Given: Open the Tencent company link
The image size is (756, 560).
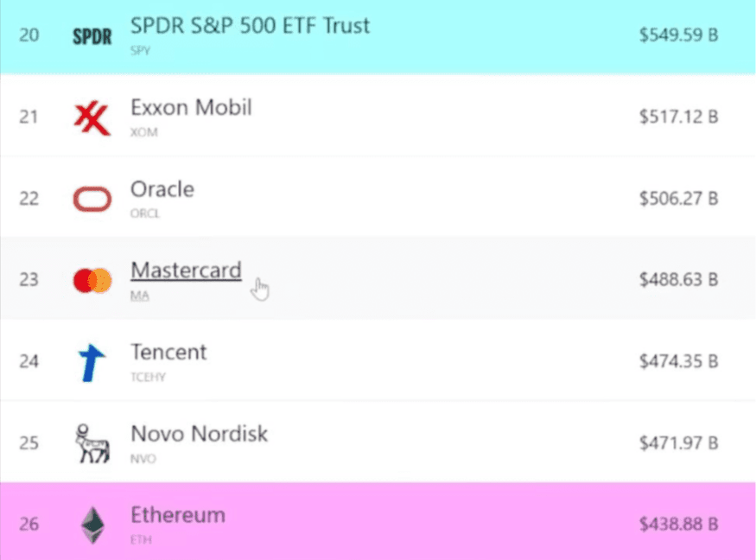Looking at the screenshot, I should [x=168, y=352].
